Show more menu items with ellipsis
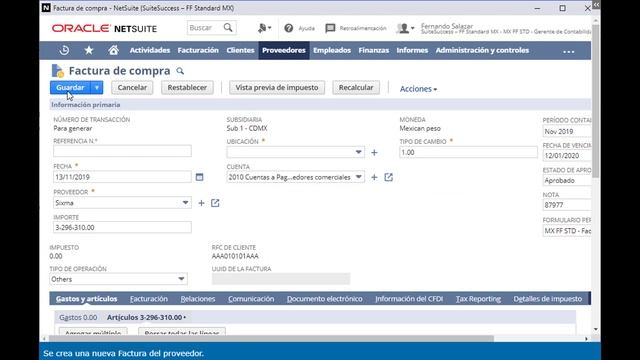The width and height of the screenshot is (640, 360). [569, 51]
